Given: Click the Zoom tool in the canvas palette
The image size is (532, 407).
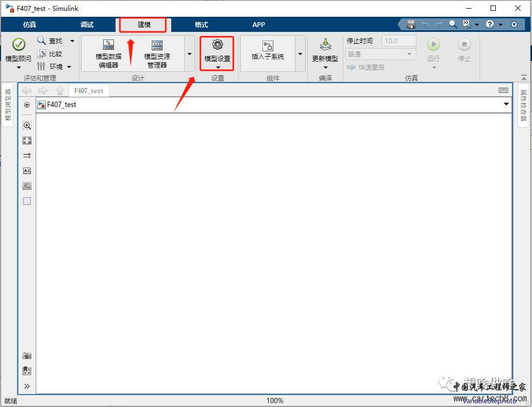Looking at the screenshot, I should 27,125.
